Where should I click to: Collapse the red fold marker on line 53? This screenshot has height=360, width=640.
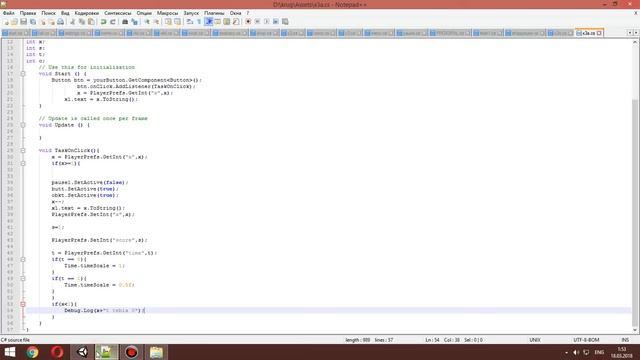tap(23, 304)
